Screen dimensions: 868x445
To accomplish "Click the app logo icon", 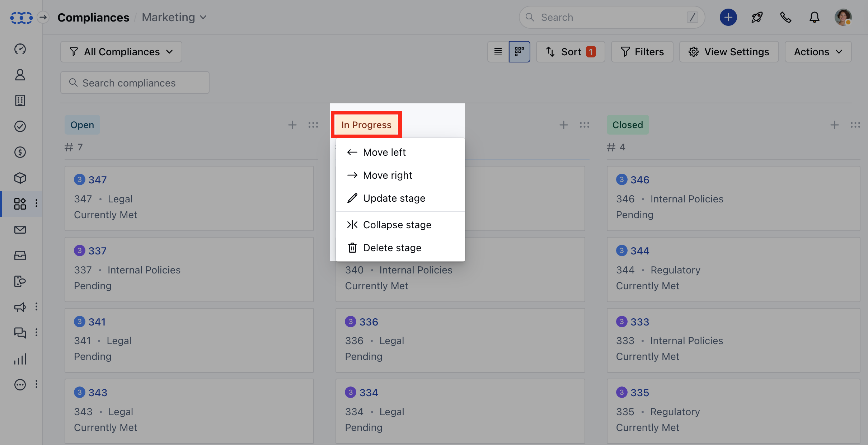I will 22,17.
